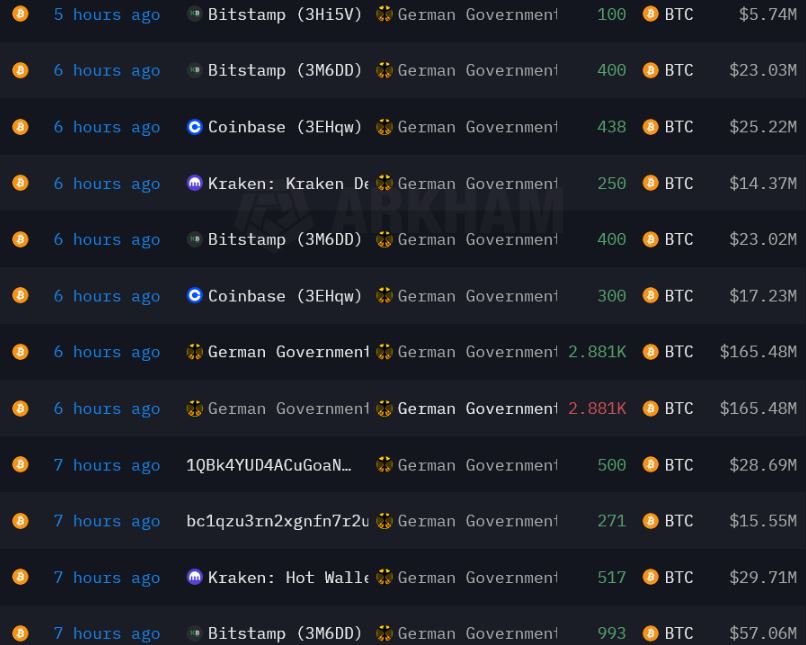This screenshot has height=645, width=806.
Task: Open Coinbase (3EHqw) sender in the 438 BTC row
Action: coord(285,127)
